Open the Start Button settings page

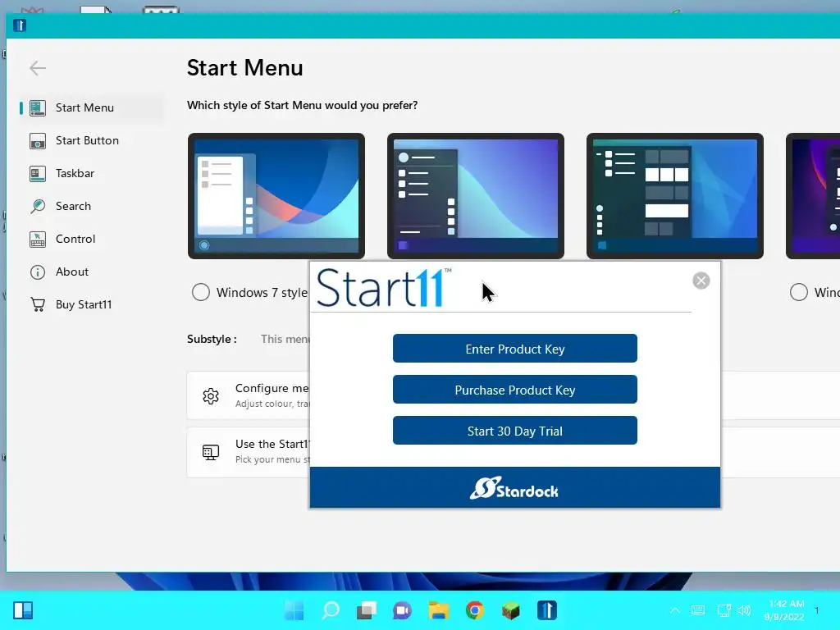(x=92, y=140)
